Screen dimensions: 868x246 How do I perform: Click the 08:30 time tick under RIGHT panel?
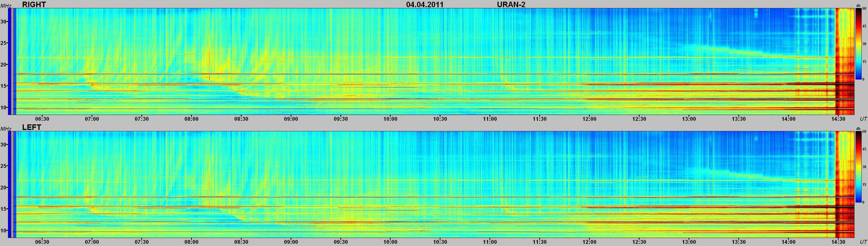pyautogui.click(x=241, y=119)
